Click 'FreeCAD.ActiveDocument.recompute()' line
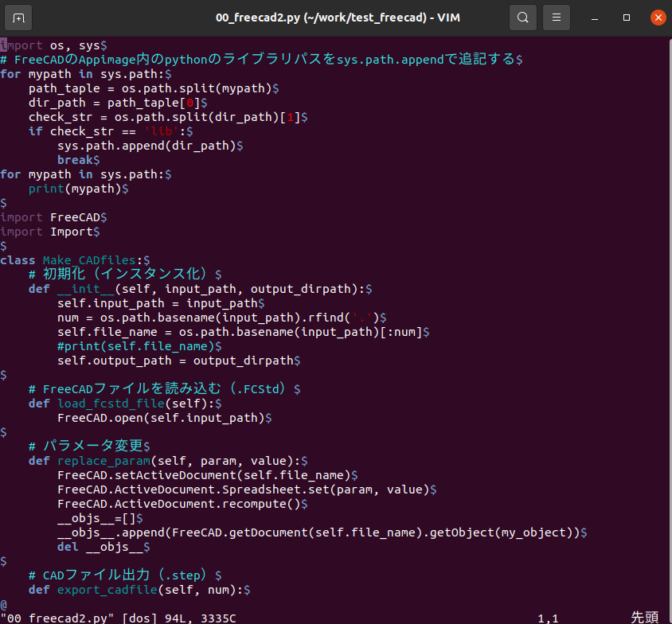The image size is (672, 624). click(182, 504)
